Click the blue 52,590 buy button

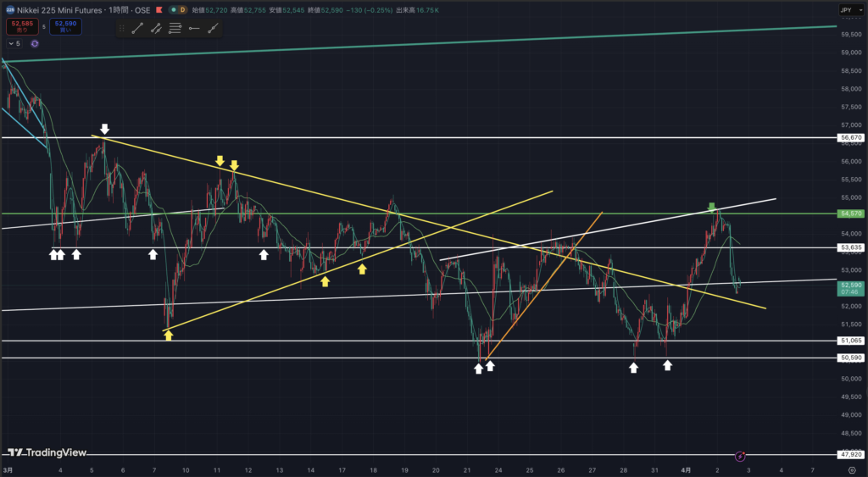[x=65, y=27]
